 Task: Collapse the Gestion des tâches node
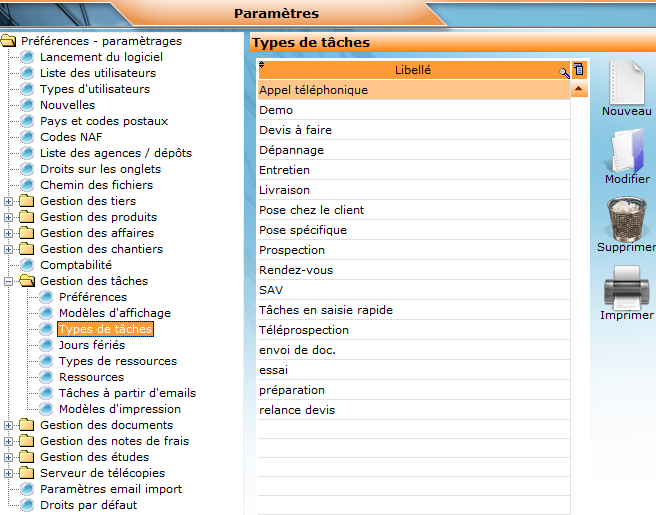click(8, 282)
